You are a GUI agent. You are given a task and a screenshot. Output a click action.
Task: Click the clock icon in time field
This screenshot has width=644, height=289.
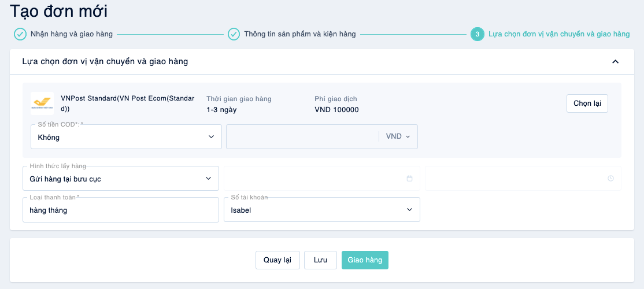coord(610,178)
